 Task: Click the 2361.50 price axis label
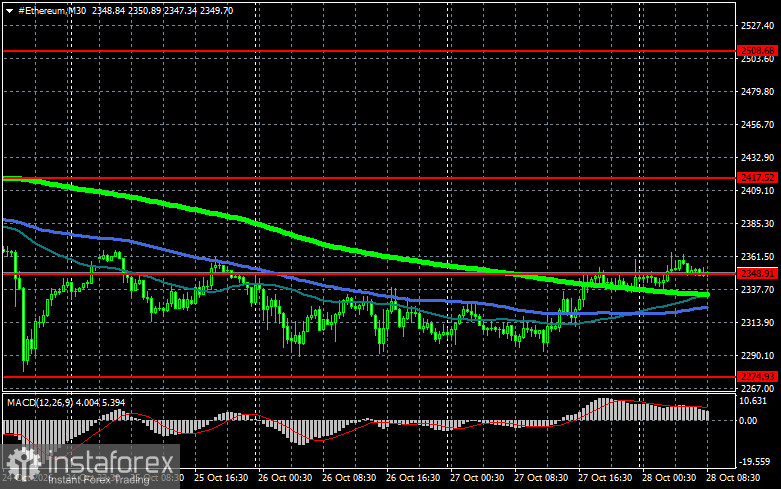click(758, 256)
